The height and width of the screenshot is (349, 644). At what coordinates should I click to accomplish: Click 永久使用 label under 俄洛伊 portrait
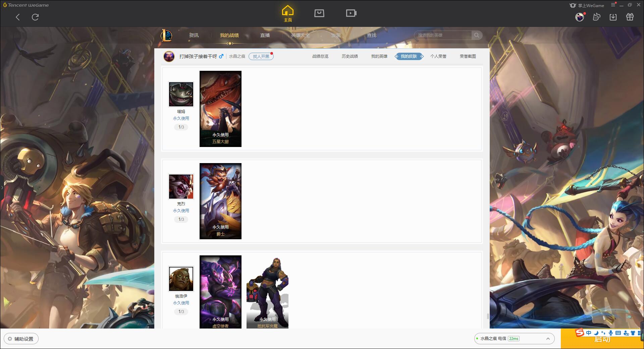point(181,303)
